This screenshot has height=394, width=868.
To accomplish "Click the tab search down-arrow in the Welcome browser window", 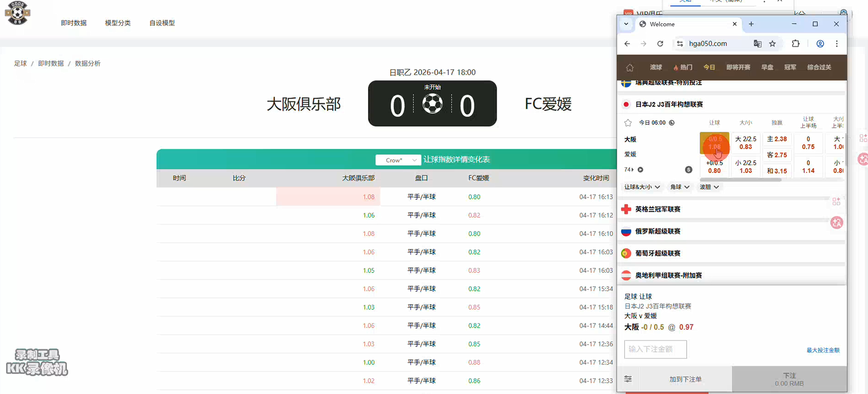I will pyautogui.click(x=626, y=24).
